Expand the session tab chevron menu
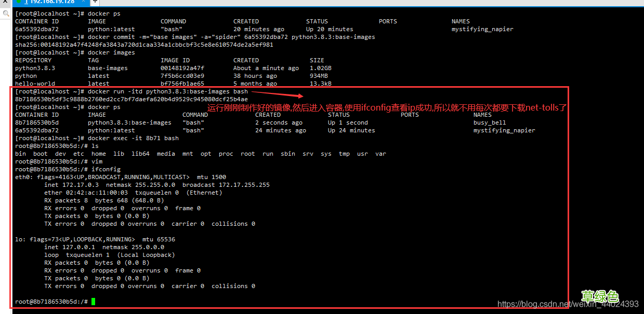 [83, 3]
